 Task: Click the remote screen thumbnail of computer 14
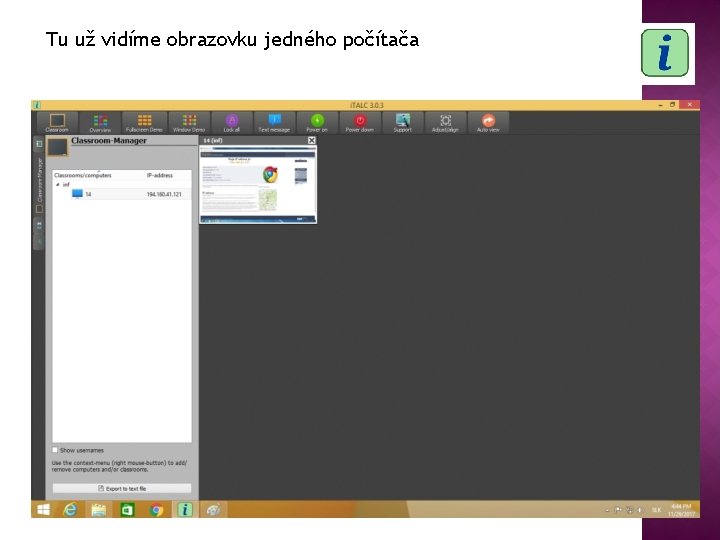pos(258,184)
